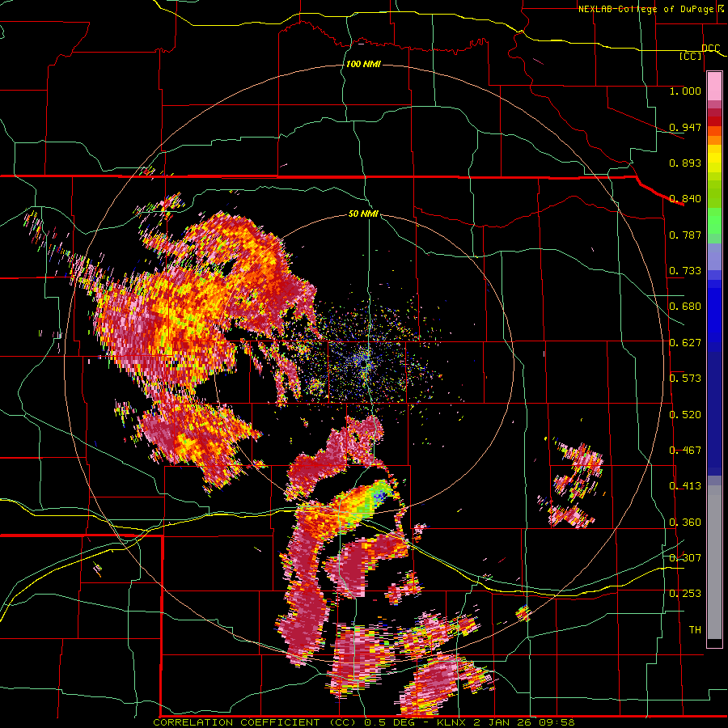This screenshot has width=728, height=728.
Task: Click the DCC label above the color scale
Action: [x=710, y=49]
